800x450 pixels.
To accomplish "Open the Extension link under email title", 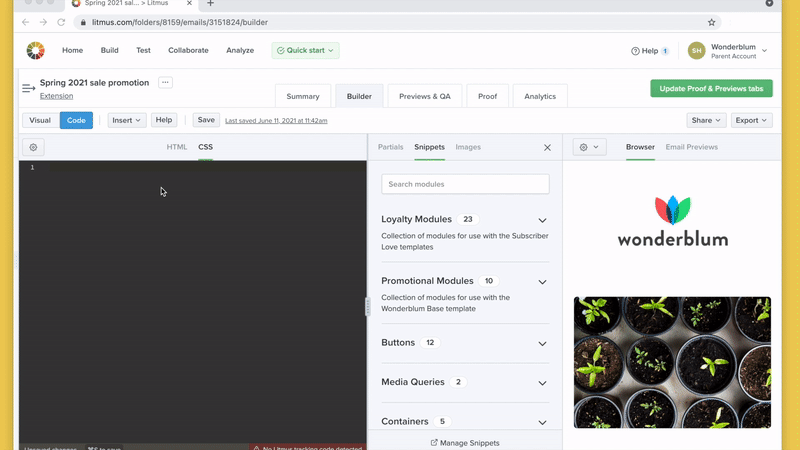I will point(56,96).
